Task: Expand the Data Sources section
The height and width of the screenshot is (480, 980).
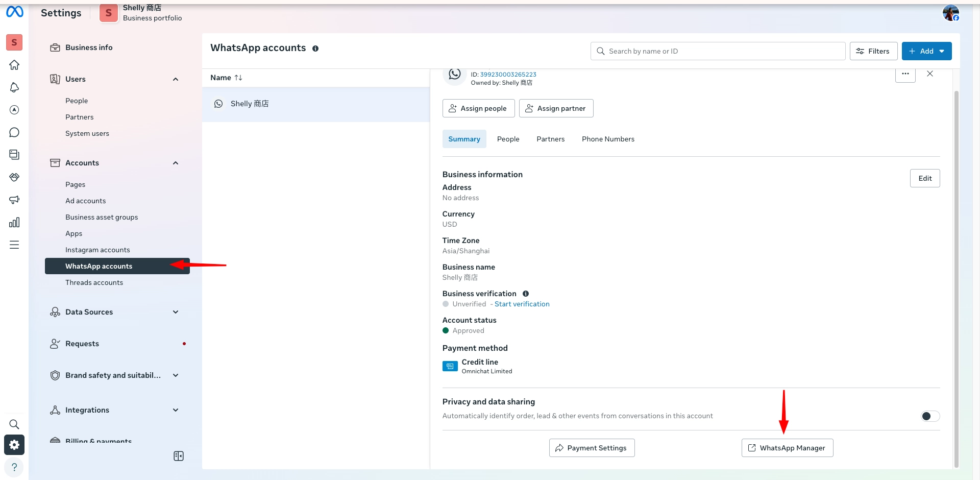Action: tap(176, 312)
